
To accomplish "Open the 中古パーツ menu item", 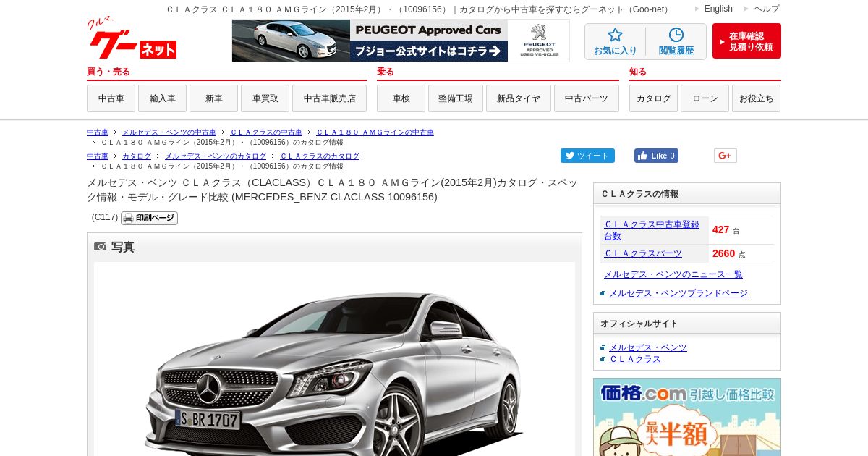I will coord(587,98).
